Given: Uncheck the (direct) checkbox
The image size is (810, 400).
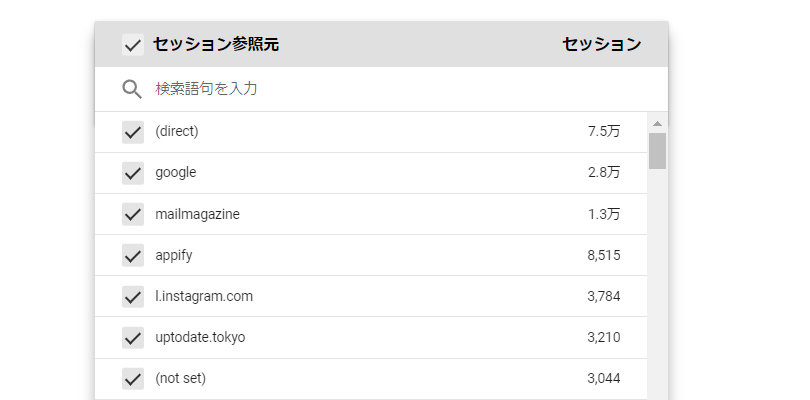Looking at the screenshot, I should (x=132, y=131).
